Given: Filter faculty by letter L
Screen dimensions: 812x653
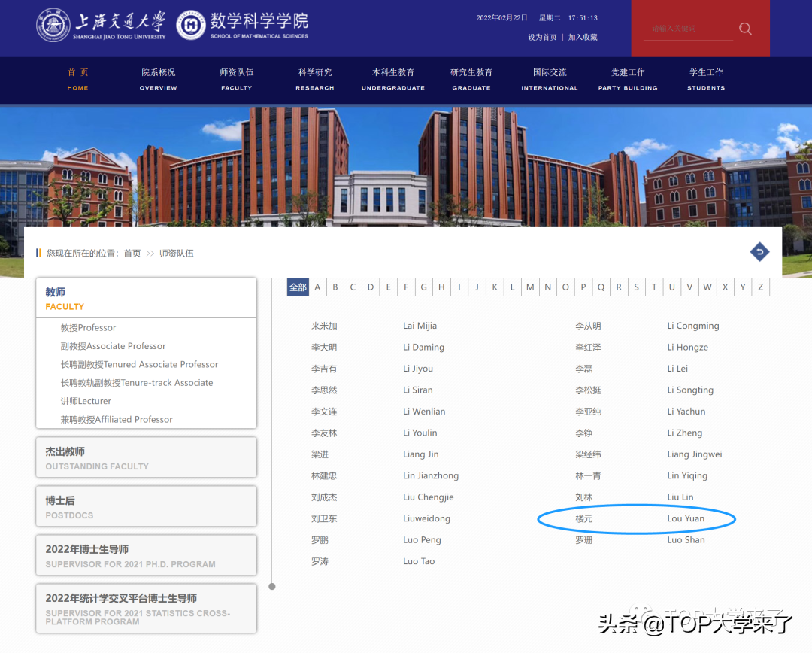Looking at the screenshot, I should click(x=512, y=287).
